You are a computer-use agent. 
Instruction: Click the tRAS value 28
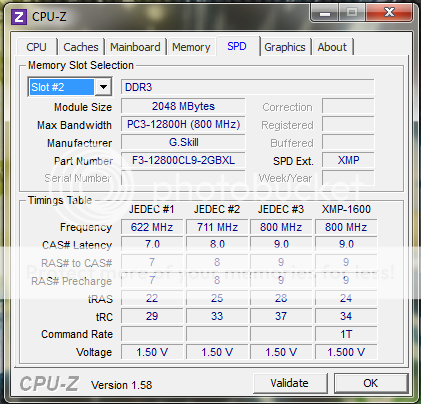[281, 298]
